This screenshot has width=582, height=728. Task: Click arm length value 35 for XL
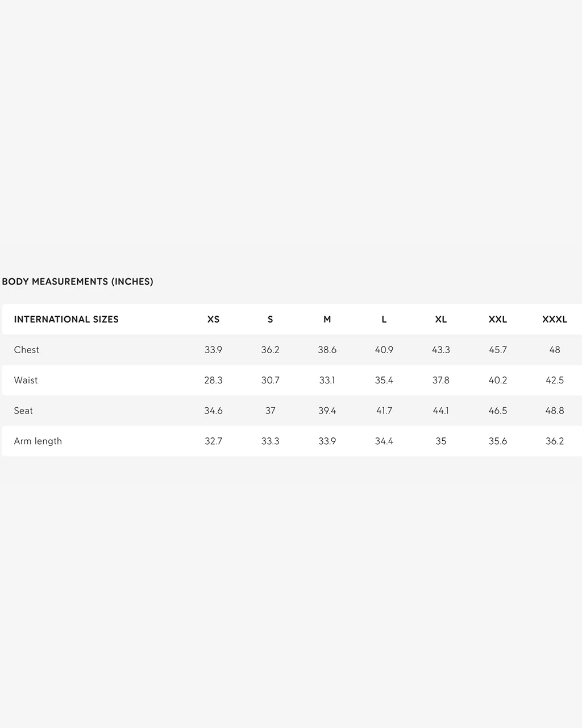tap(441, 441)
